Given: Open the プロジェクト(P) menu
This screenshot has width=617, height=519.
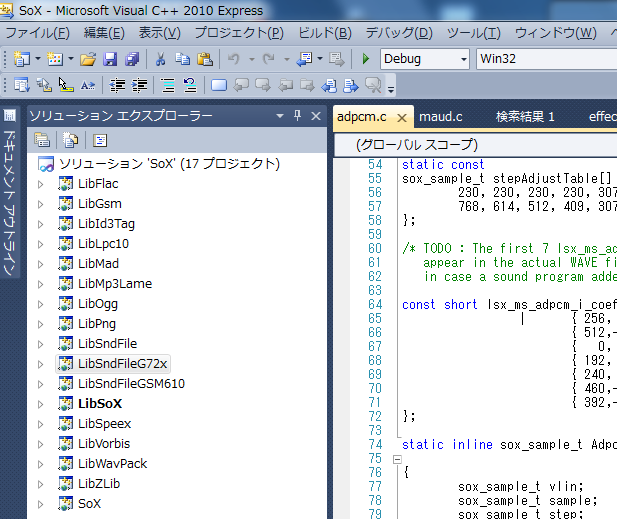Looking at the screenshot, I should point(239,33).
